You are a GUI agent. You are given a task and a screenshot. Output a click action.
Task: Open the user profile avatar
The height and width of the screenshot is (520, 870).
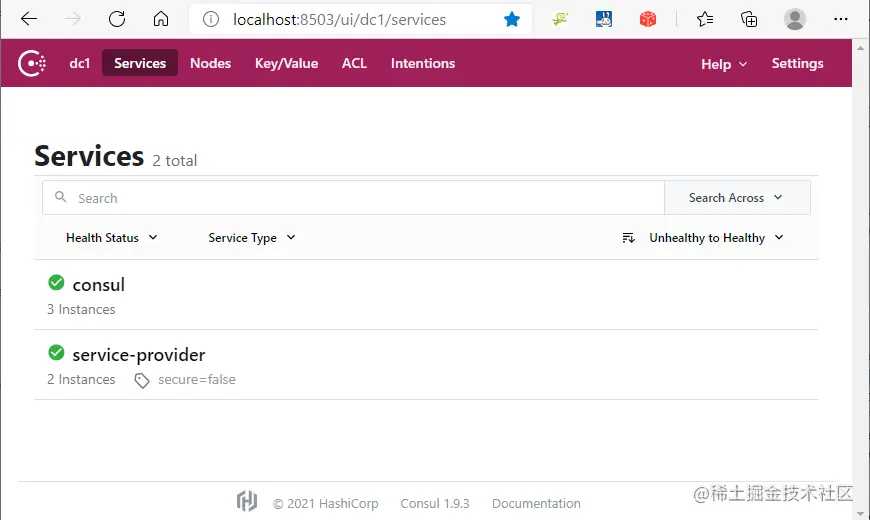pyautogui.click(x=795, y=19)
